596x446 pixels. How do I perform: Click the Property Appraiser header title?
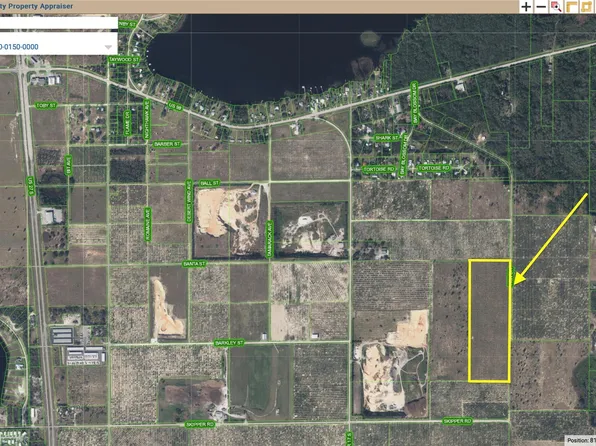click(x=36, y=6)
